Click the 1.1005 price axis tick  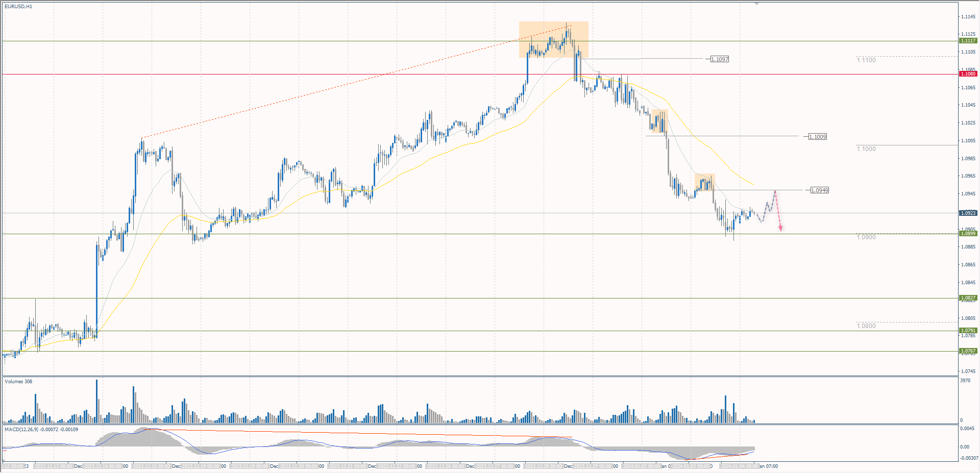pyautogui.click(x=968, y=141)
